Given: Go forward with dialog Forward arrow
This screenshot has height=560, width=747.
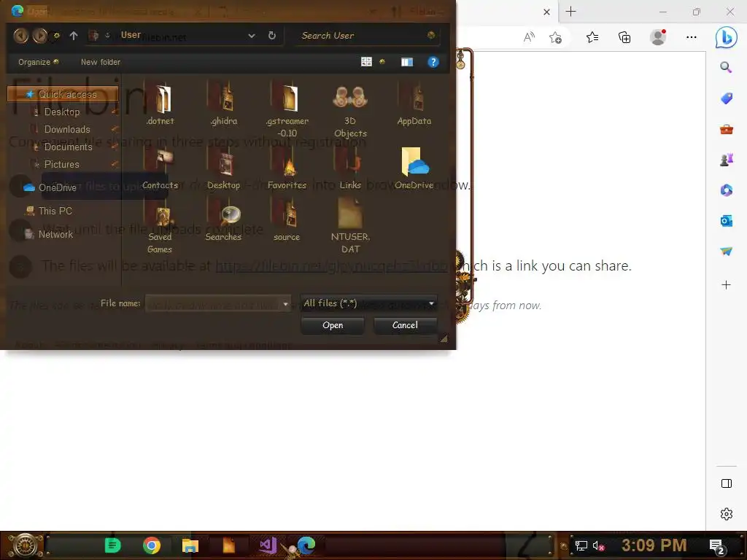Looking at the screenshot, I should (x=39, y=35).
